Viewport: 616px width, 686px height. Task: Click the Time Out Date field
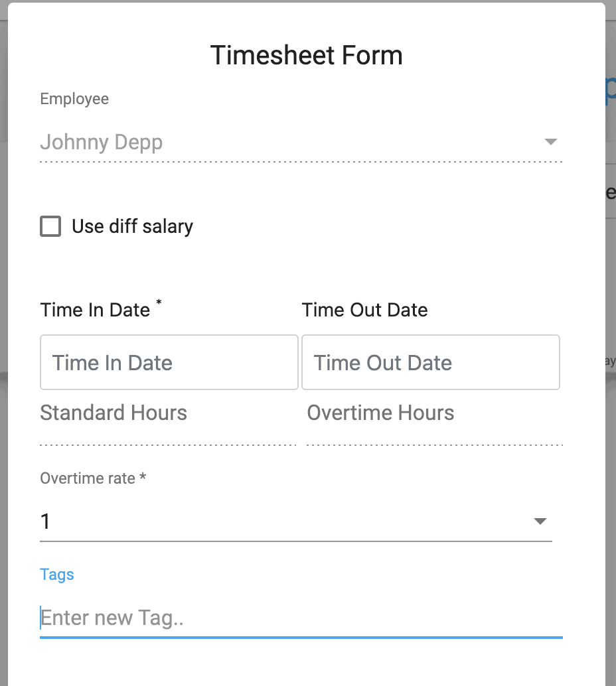pyautogui.click(x=430, y=362)
